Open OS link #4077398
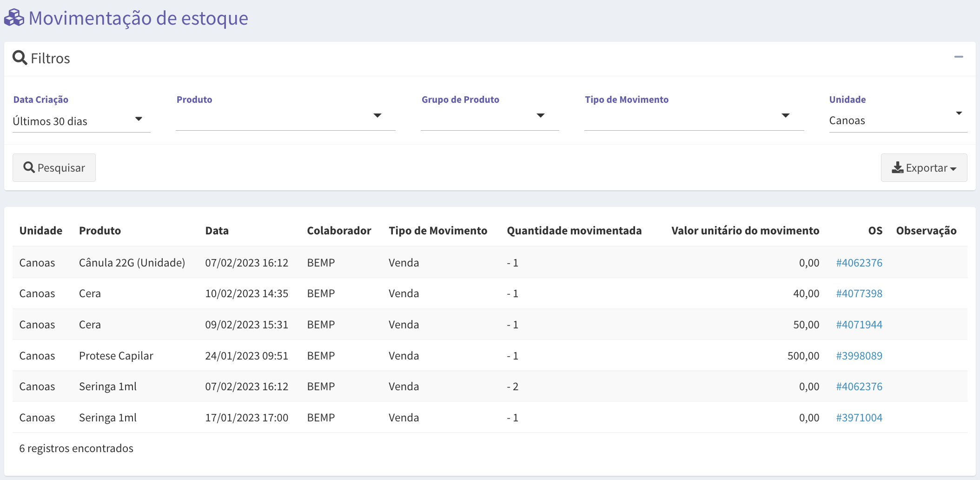980x480 pixels. [859, 293]
